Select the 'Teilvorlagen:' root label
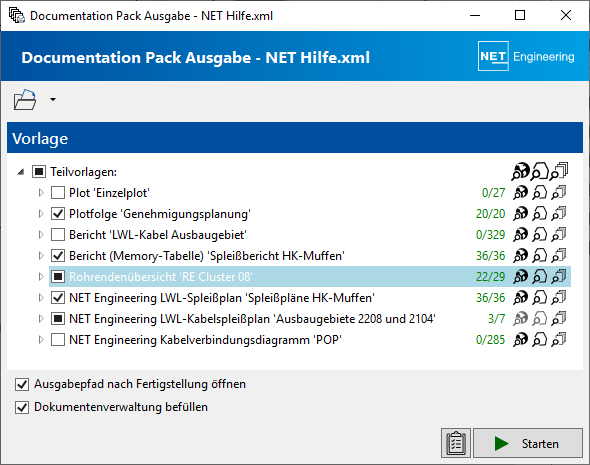 (x=84, y=172)
